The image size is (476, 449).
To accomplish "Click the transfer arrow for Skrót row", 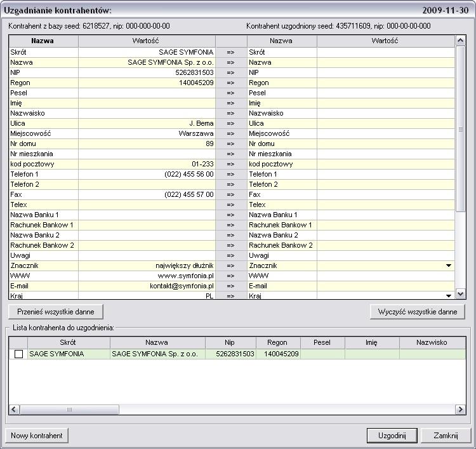I will pos(231,52).
